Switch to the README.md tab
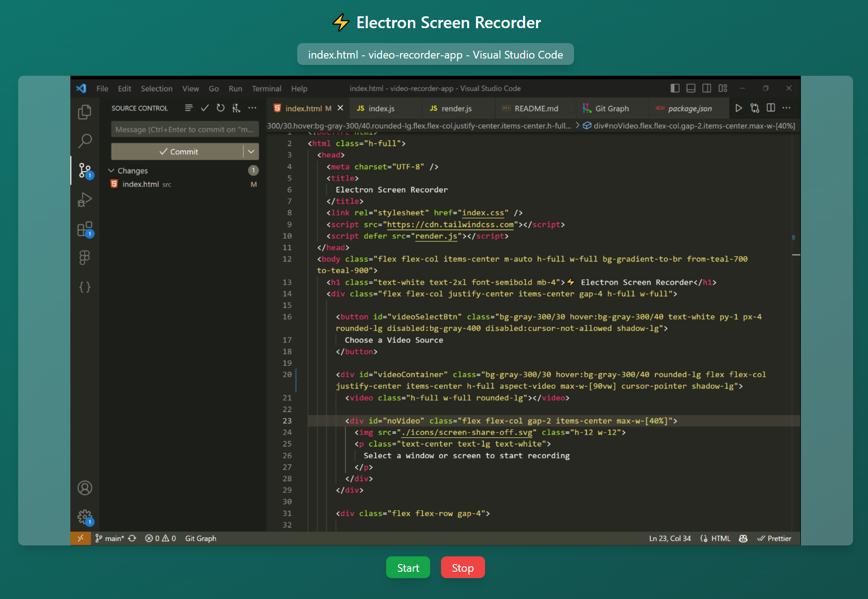 pos(536,108)
